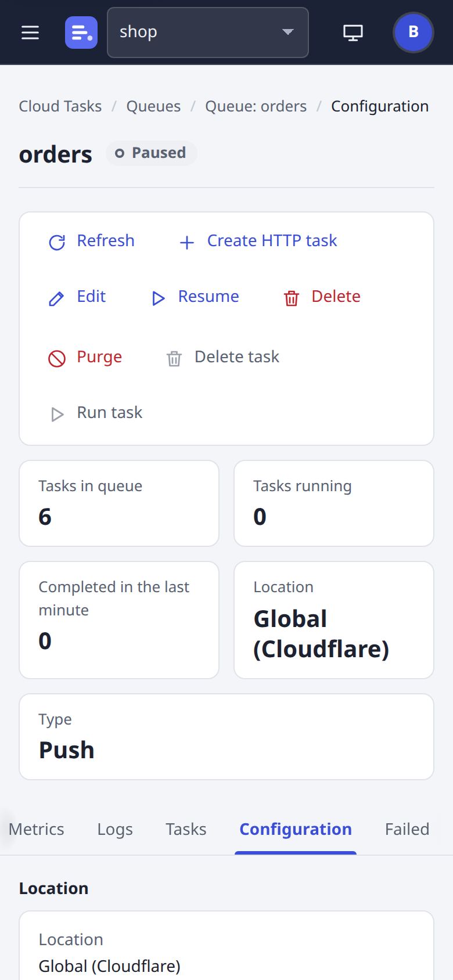Switch to the Failed tab

407,829
